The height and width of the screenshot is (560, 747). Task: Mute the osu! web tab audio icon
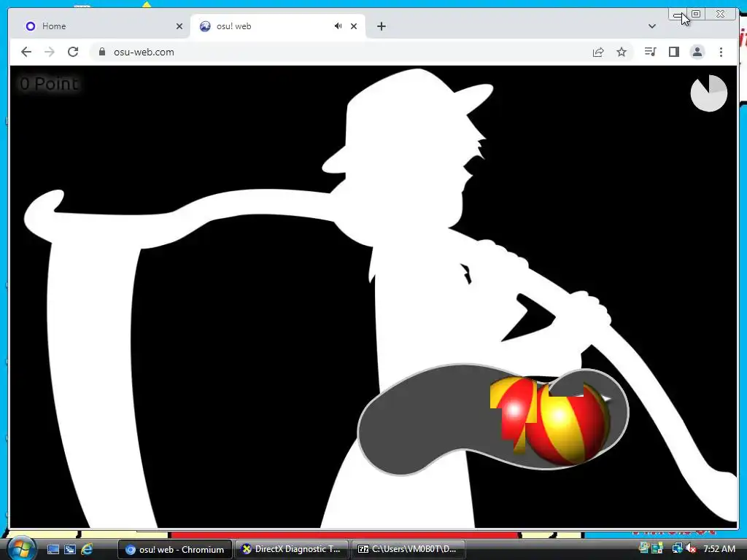click(338, 26)
